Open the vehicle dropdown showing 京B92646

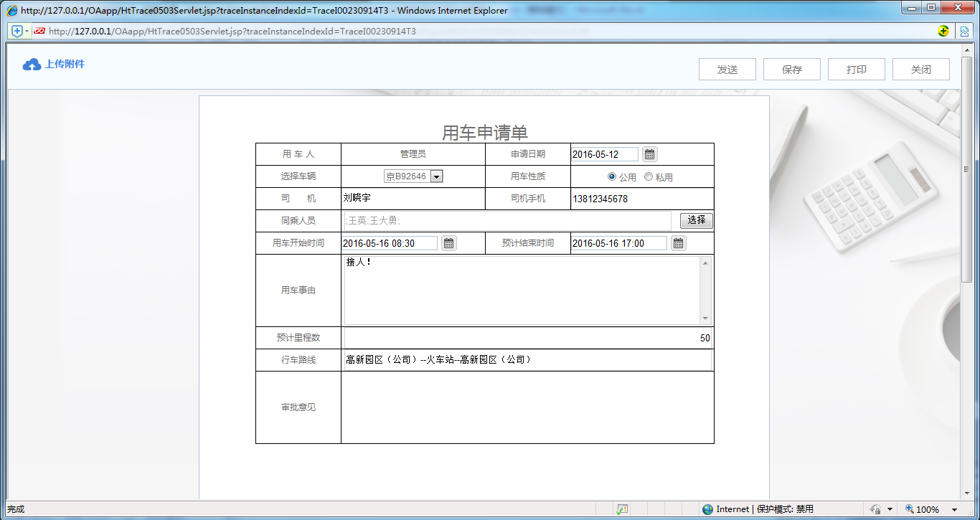click(435, 176)
